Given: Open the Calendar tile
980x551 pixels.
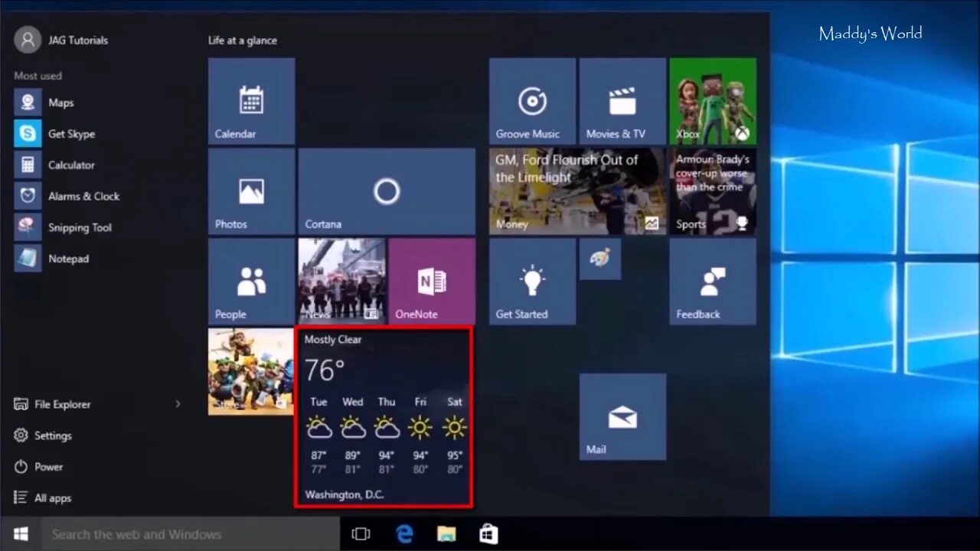Looking at the screenshot, I should click(x=251, y=101).
